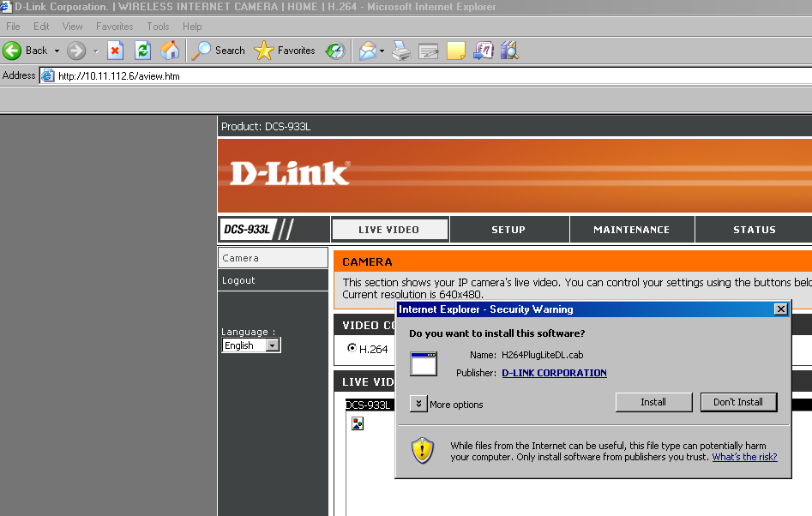Click the Print icon in toolbar

(401, 51)
